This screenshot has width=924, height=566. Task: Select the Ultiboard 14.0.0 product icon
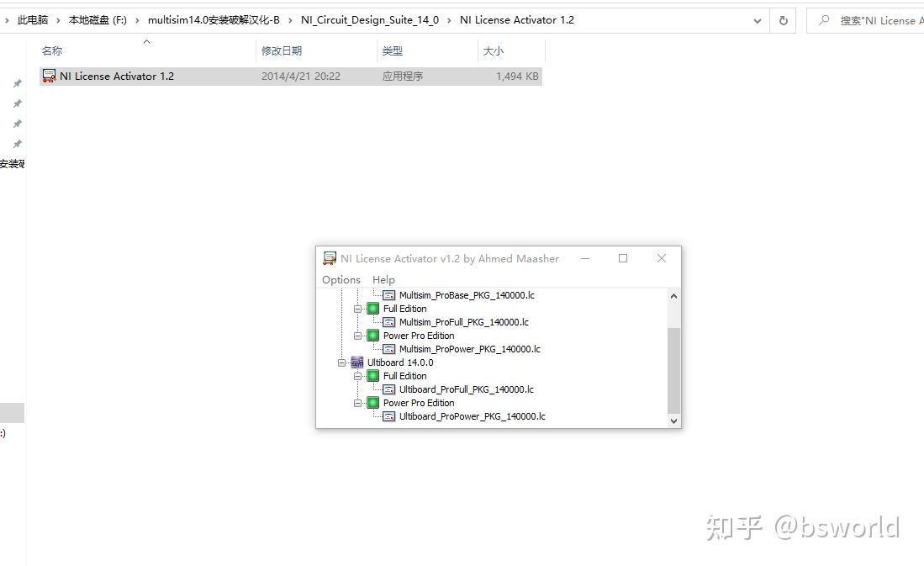[356, 362]
